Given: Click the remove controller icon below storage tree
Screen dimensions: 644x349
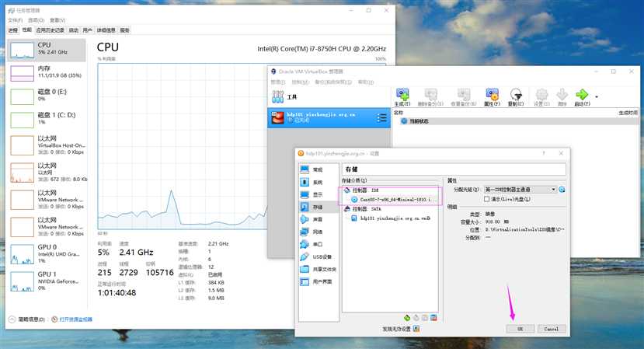Looking at the screenshot, I should pyautogui.click(x=416, y=318).
